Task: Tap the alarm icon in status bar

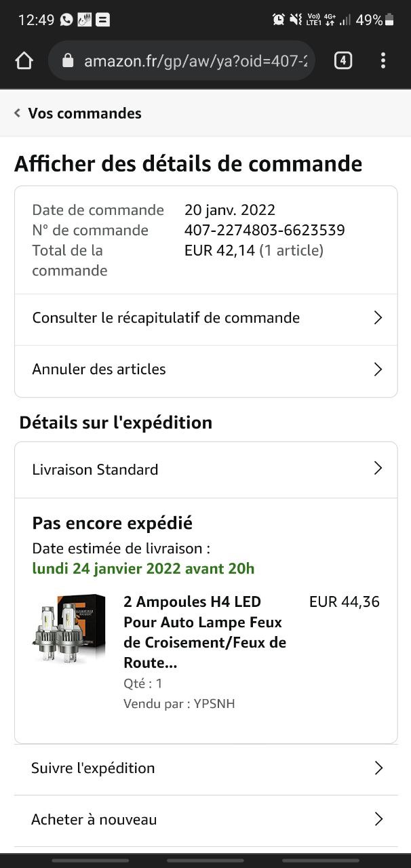Action: tap(278, 20)
